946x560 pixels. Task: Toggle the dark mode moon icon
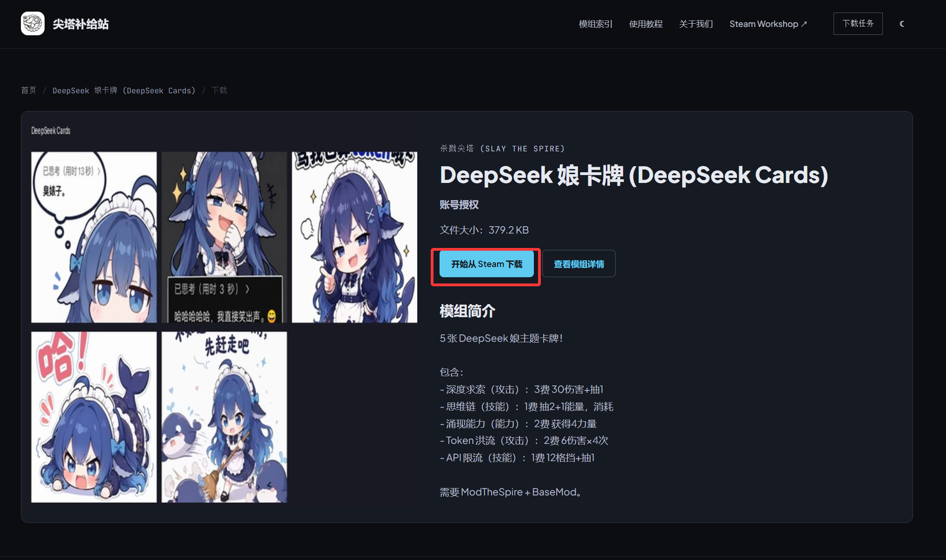[902, 24]
